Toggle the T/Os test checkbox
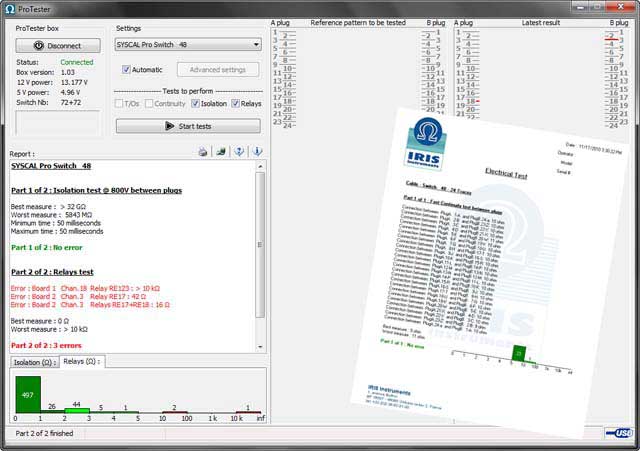 [x=119, y=104]
